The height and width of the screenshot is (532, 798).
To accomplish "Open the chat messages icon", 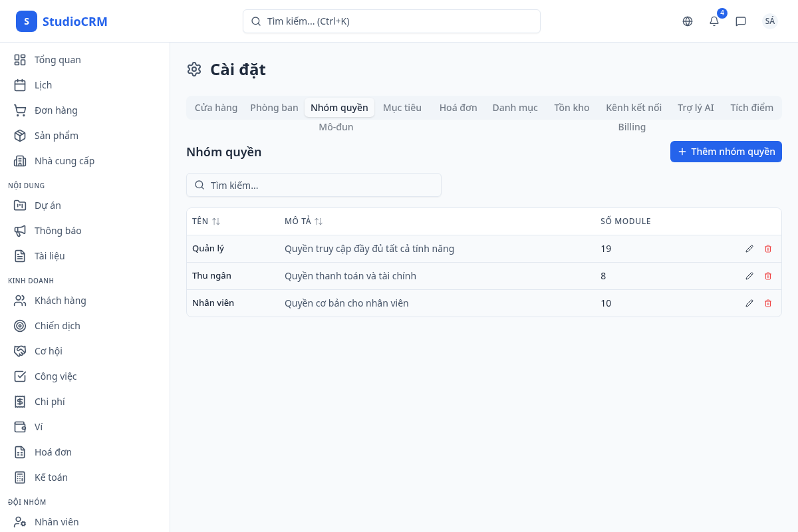I will coord(741,21).
